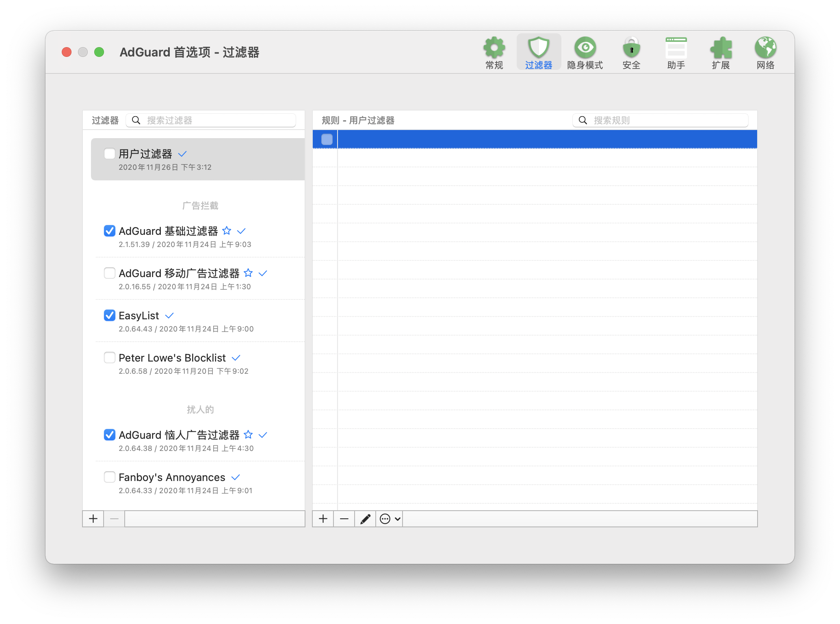The height and width of the screenshot is (624, 840).
Task: Click the checkmark icon beside 用户过滤器
Action: pos(182,154)
